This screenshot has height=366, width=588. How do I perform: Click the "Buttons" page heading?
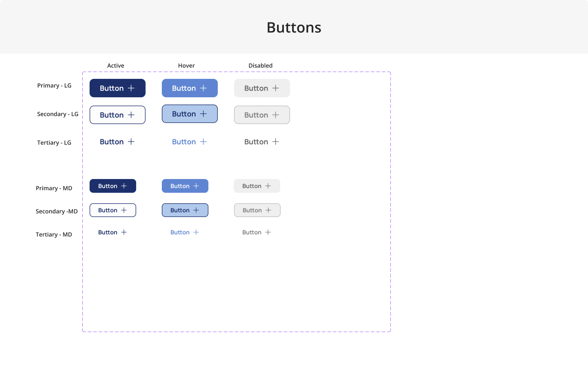pyautogui.click(x=294, y=27)
